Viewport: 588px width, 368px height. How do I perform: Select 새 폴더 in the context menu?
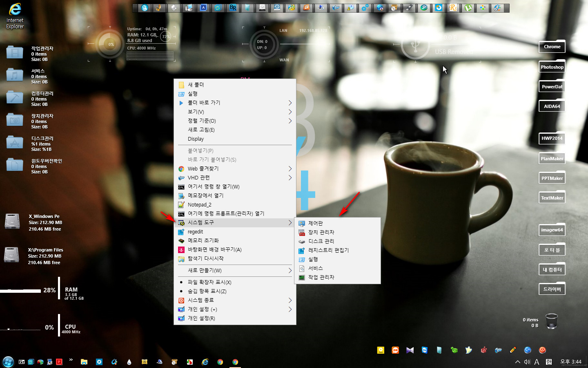235,85
